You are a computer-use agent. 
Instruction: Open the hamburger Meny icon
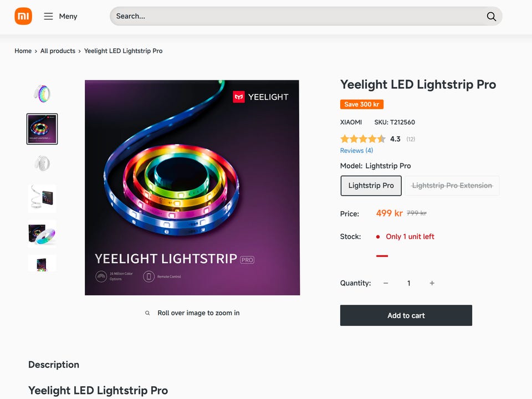coord(49,16)
